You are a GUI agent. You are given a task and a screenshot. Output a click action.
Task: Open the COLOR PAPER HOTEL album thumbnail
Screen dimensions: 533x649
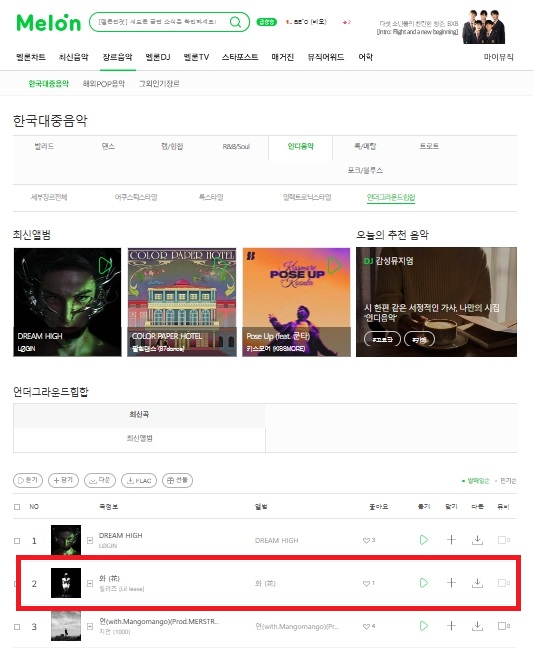(x=182, y=302)
